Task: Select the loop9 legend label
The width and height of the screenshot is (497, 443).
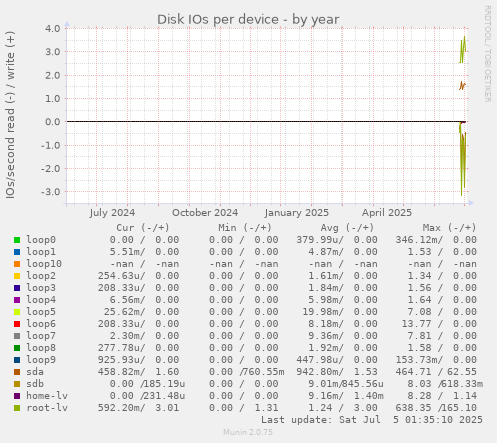Action: [x=41, y=360]
